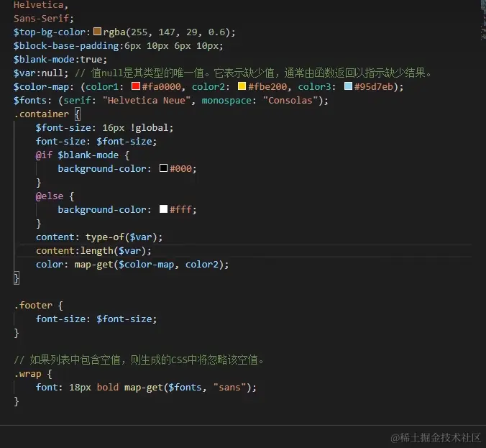Viewport: 486px width, 448px height.
Task: Click the $top-bg-color variable name
Action: [x=50, y=32]
